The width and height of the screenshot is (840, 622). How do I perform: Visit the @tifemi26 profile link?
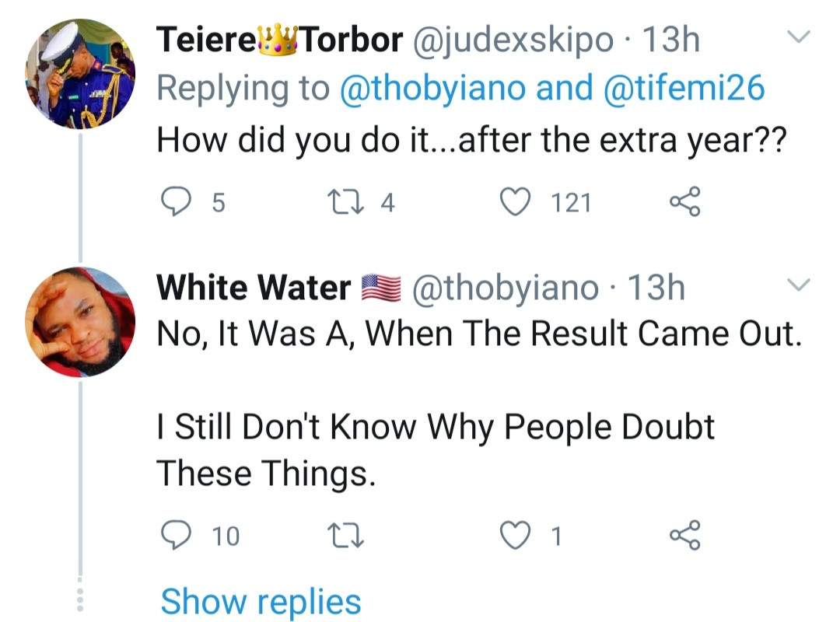coord(684,89)
